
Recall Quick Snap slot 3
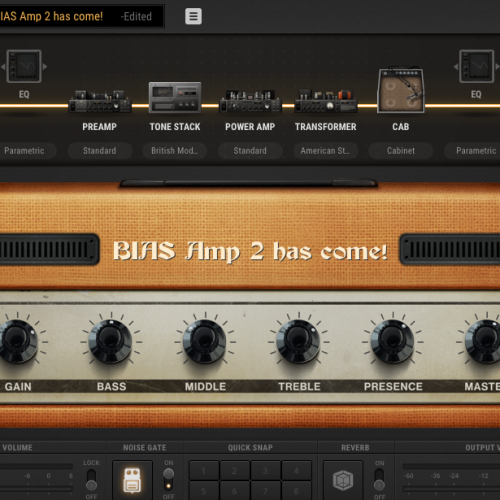click(x=265, y=471)
